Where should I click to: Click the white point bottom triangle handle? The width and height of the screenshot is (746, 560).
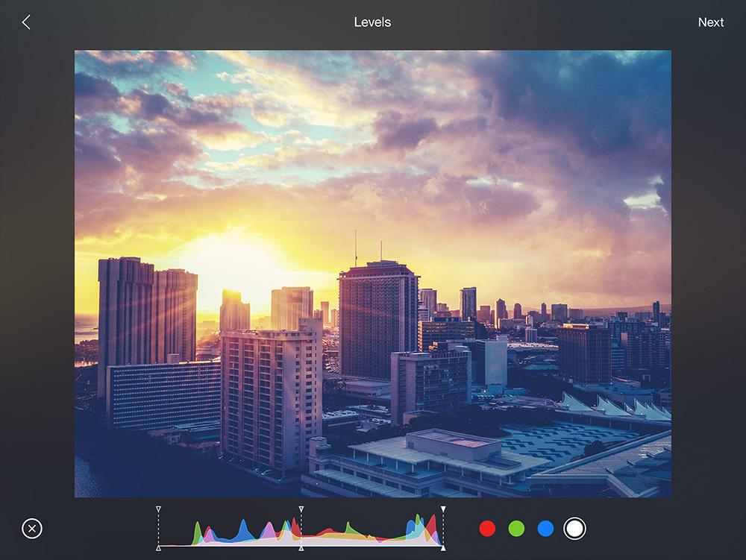coord(443,549)
